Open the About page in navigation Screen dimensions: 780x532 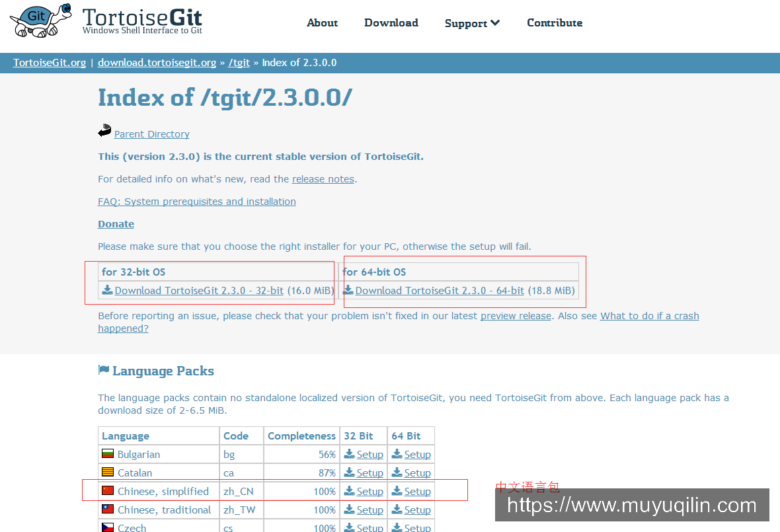pyautogui.click(x=323, y=23)
